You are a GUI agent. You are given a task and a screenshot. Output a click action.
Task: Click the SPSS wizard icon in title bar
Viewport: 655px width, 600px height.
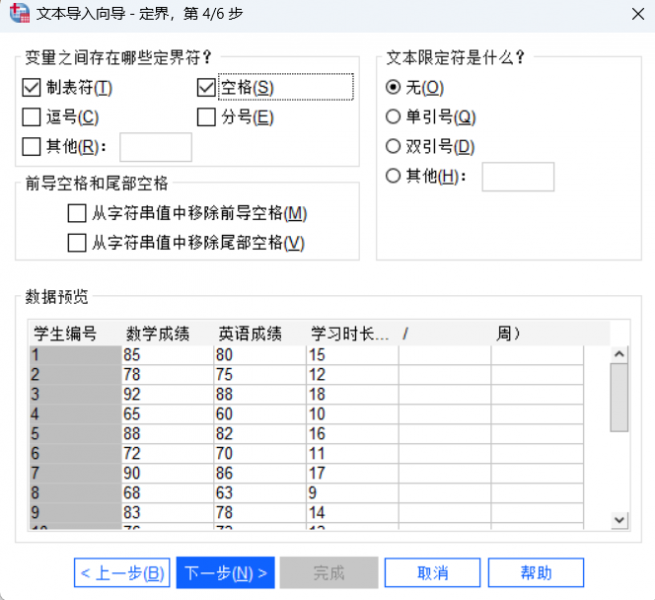click(x=20, y=13)
